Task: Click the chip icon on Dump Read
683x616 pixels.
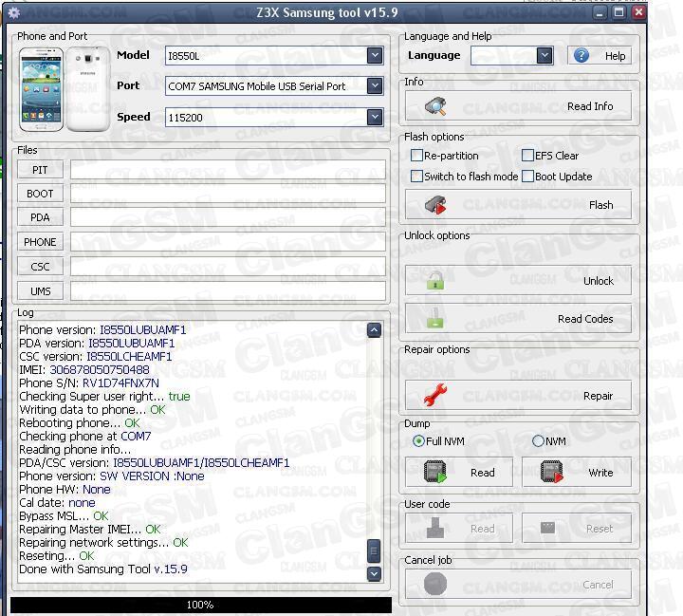Action: click(435, 472)
